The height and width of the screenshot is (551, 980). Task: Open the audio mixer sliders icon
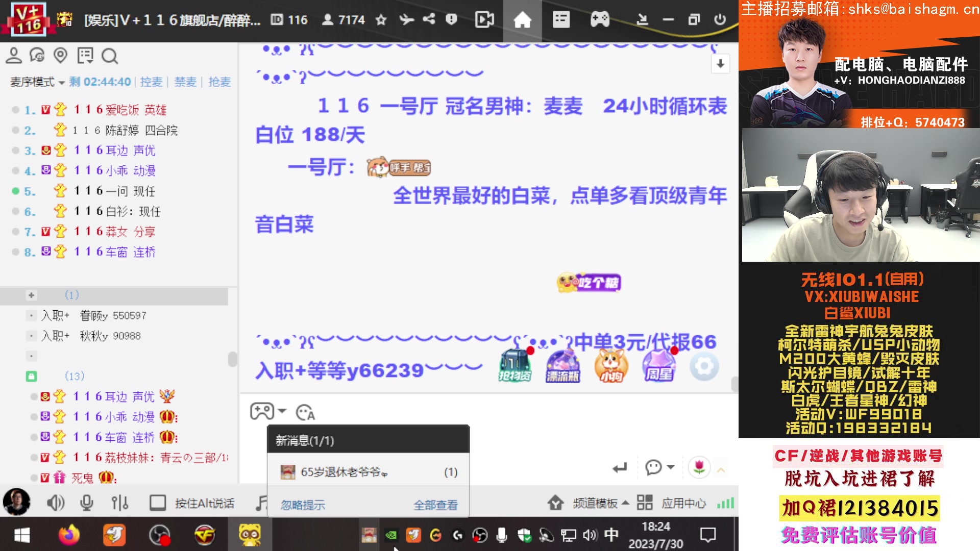120,504
